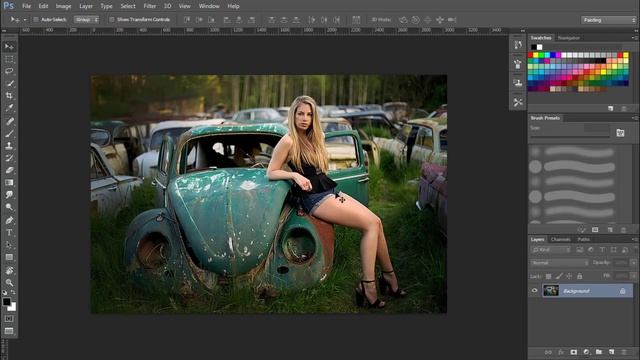Screen dimensions: 640x360
Task: Link layers icon in Layers panel
Action: (x=548, y=352)
